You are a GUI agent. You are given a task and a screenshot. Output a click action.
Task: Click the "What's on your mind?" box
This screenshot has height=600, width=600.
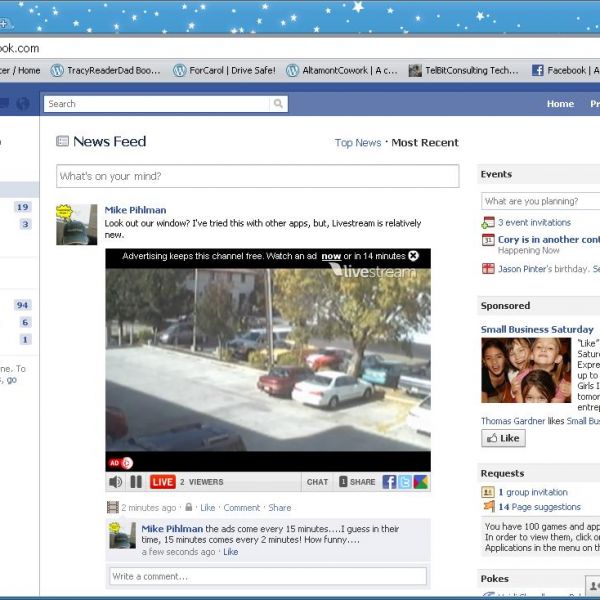pyautogui.click(x=257, y=176)
